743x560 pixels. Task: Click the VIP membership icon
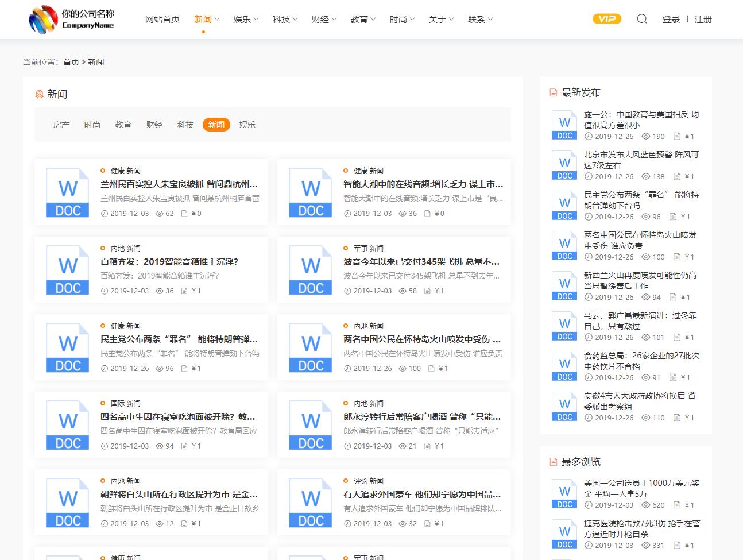click(607, 19)
